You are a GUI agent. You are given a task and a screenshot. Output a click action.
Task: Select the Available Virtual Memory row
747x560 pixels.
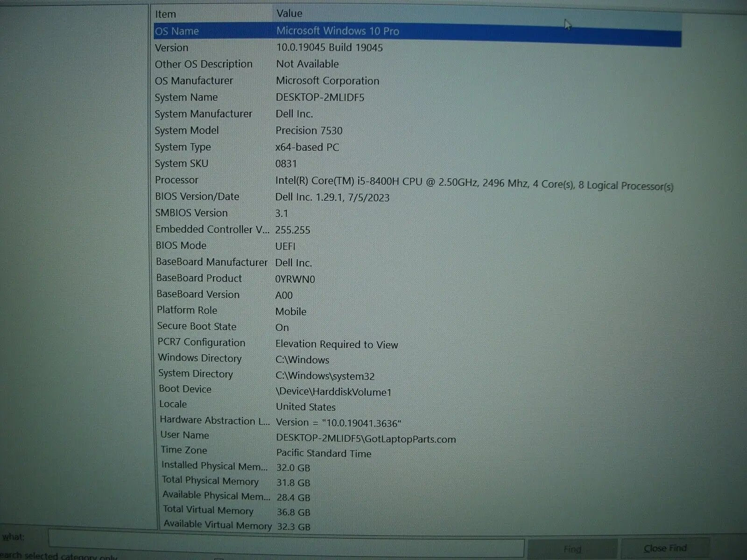click(x=417, y=526)
